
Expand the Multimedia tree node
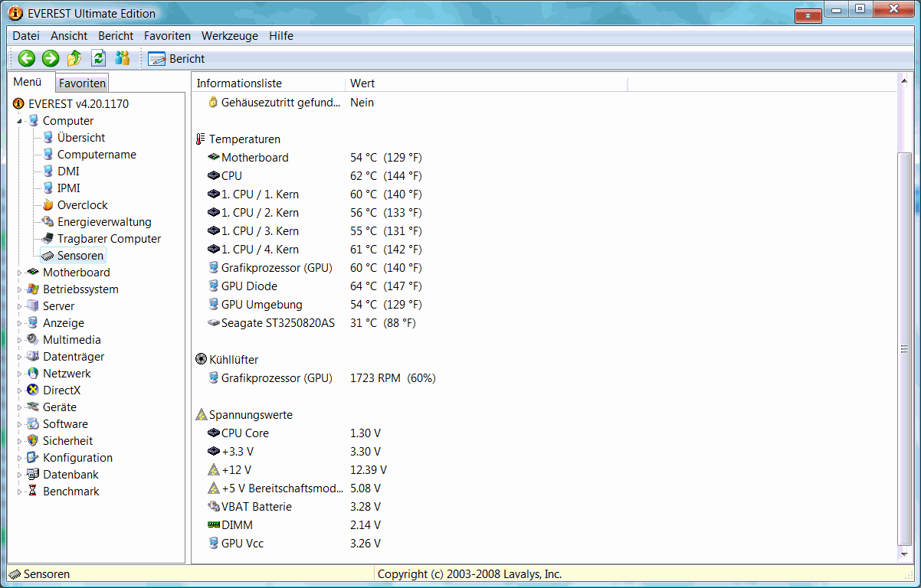click(20, 340)
